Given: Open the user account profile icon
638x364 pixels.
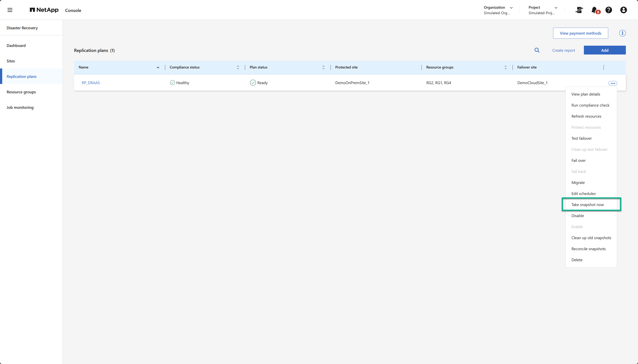Looking at the screenshot, I should point(623,10).
